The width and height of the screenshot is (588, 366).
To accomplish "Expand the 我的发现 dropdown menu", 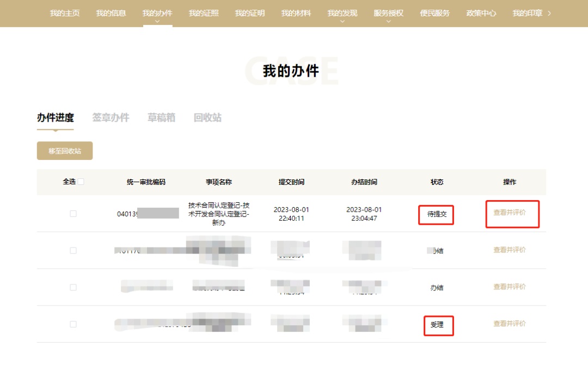I will click(342, 13).
